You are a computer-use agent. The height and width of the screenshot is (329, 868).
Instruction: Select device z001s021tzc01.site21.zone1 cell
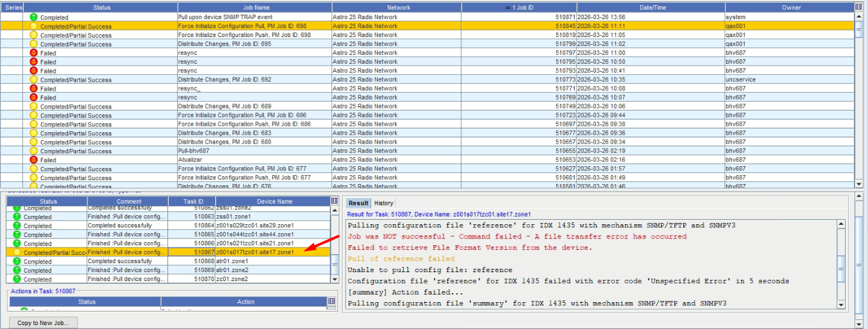point(273,243)
